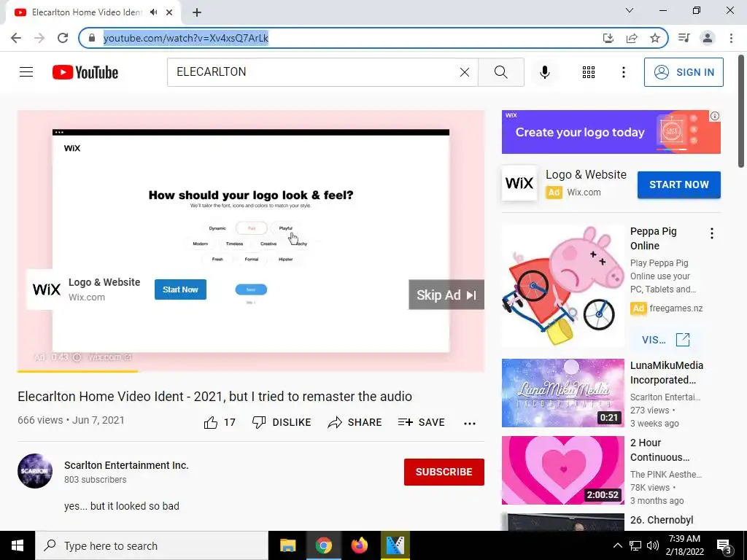
Task: Open the Windows Start menu
Action: [18, 545]
